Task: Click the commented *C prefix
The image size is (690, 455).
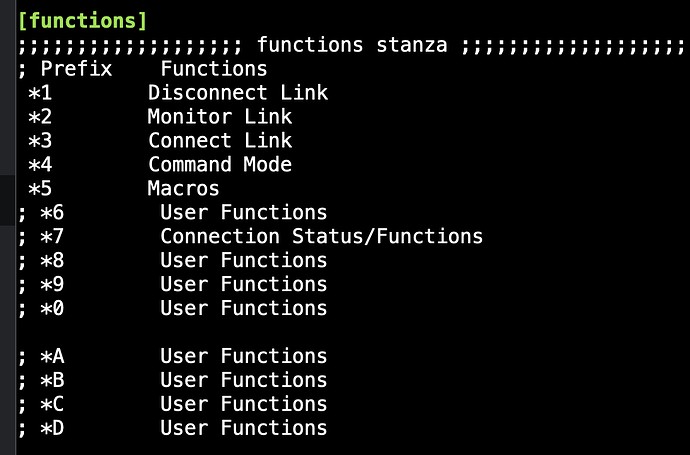Action: coord(52,404)
